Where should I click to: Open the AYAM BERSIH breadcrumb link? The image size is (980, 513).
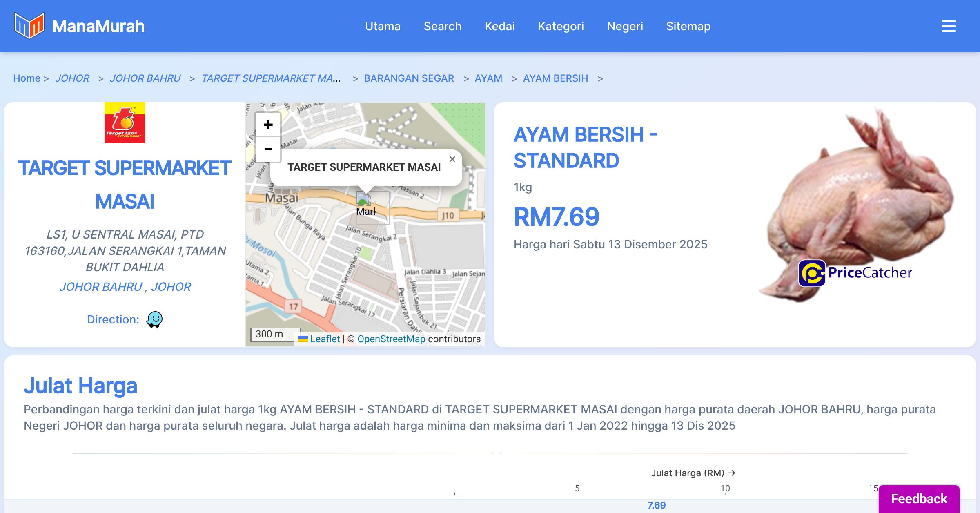(x=555, y=78)
